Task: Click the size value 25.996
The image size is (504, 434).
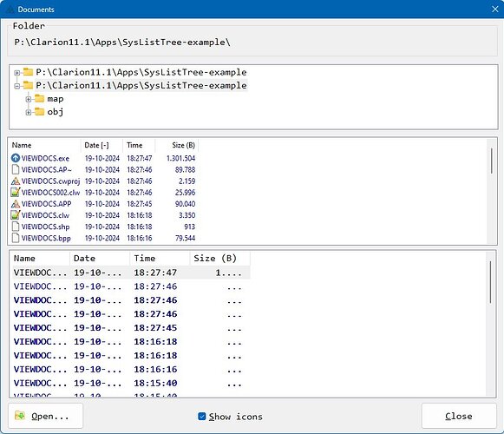Action: 185,193
